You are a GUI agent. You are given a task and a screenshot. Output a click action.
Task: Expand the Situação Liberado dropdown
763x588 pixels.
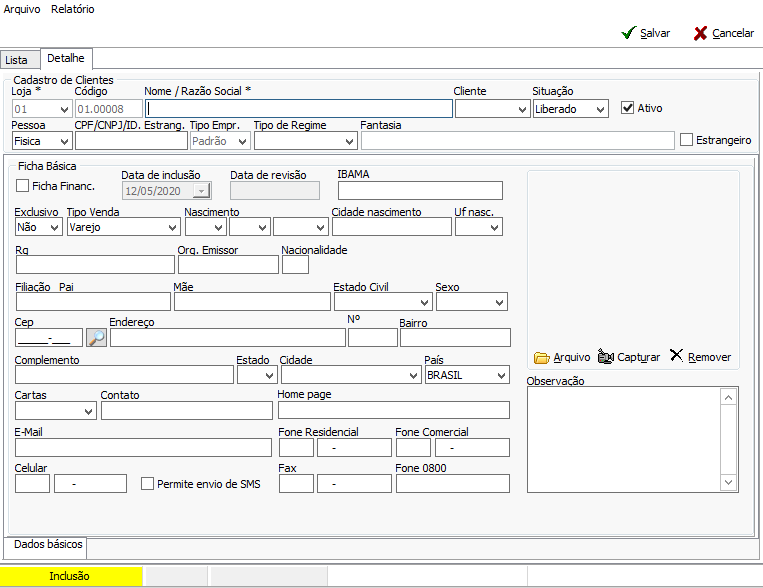point(601,109)
